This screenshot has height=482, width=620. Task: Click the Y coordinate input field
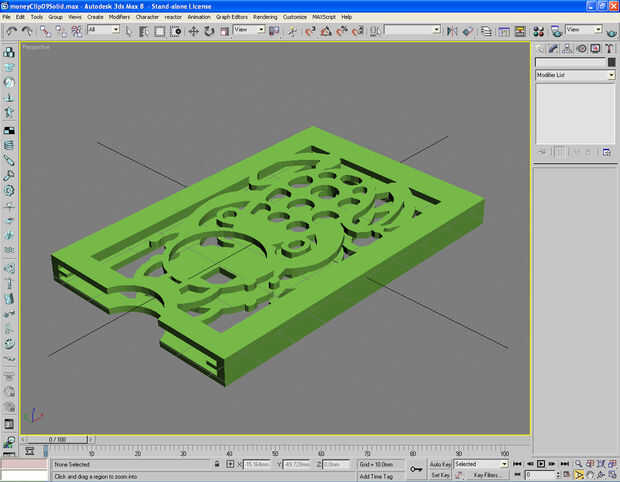click(299, 464)
